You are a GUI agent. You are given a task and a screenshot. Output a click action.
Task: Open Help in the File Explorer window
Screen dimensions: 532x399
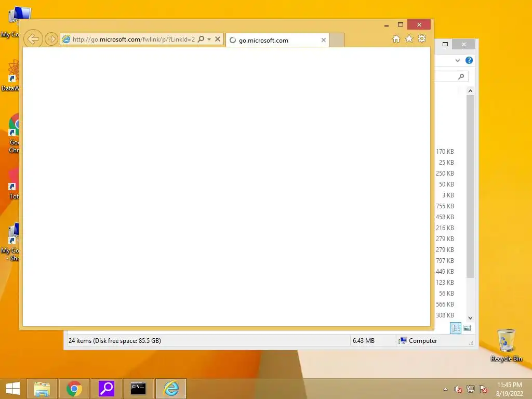click(x=469, y=60)
